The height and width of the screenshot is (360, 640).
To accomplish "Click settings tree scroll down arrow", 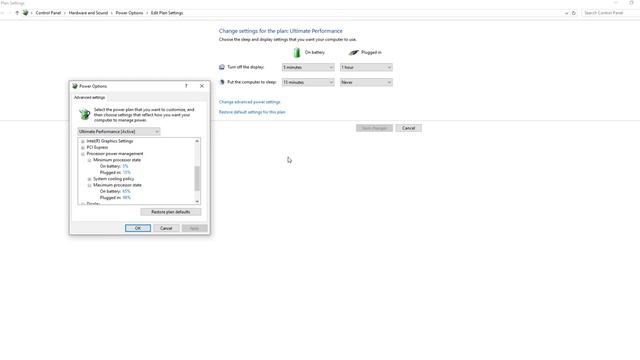I will (x=197, y=201).
